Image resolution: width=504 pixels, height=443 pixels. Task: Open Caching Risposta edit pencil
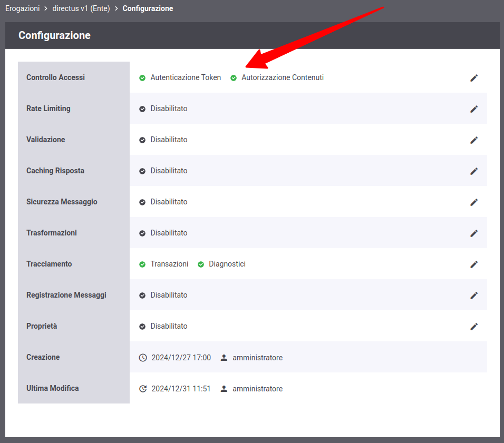click(474, 171)
